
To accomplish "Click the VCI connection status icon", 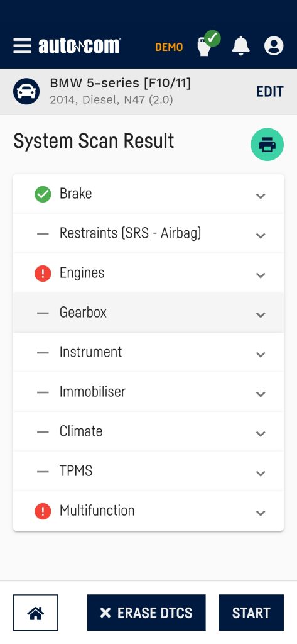I will 208,43.
